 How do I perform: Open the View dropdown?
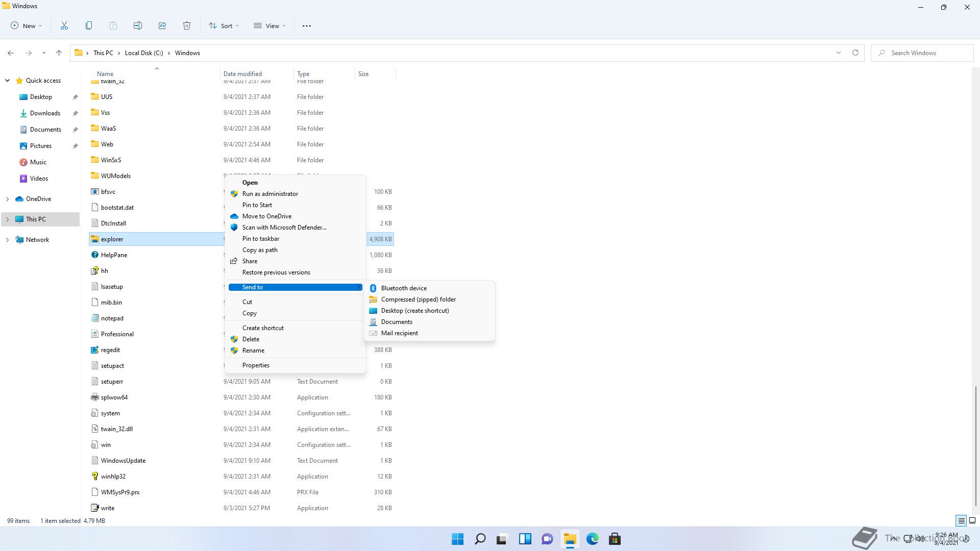tap(269, 26)
